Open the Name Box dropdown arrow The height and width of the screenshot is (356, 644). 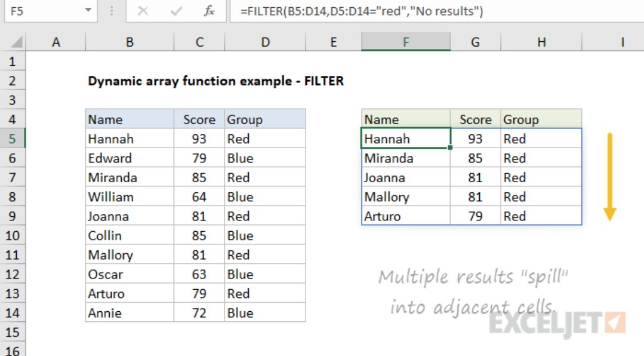88,11
